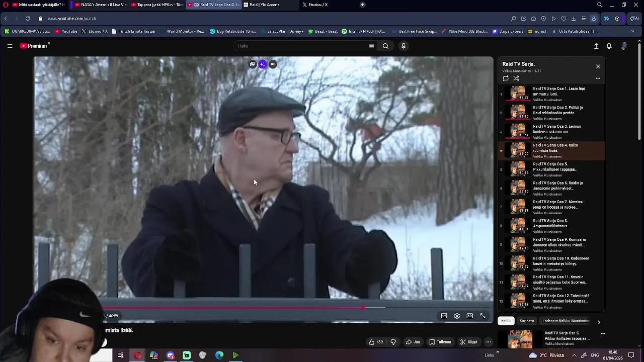
Task: Show hidden system tray icons
Action: tap(574, 355)
